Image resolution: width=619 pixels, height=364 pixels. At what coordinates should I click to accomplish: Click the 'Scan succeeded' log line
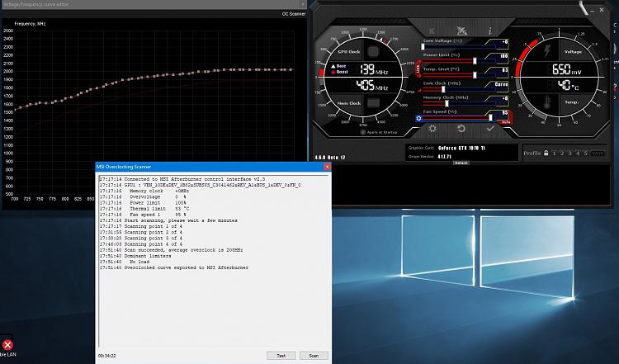click(171, 250)
